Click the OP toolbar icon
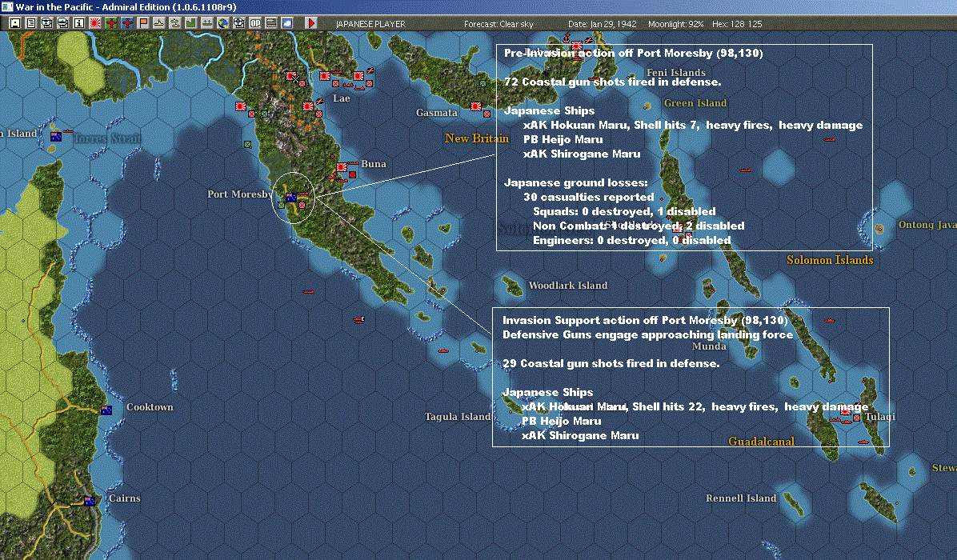The width and height of the screenshot is (957, 560). click(255, 23)
